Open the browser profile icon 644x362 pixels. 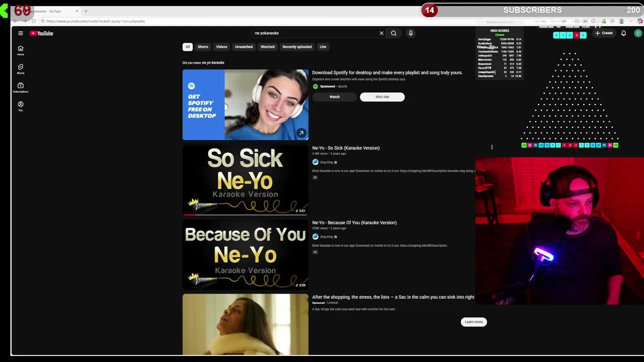(621, 21)
